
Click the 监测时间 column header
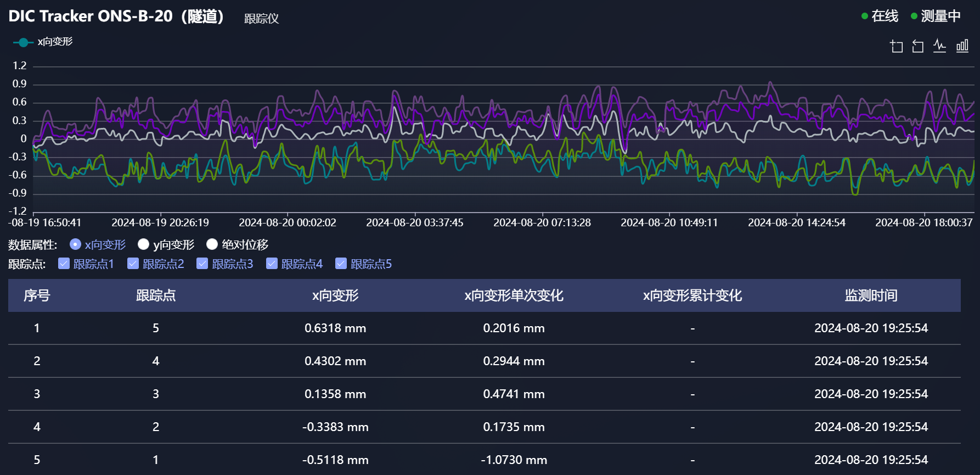pos(871,295)
